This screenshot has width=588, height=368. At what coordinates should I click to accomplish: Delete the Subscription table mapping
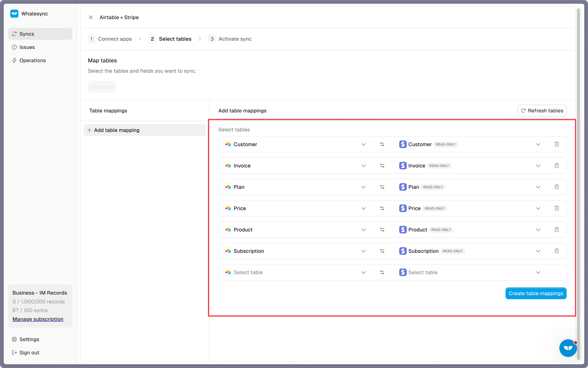pos(557,251)
